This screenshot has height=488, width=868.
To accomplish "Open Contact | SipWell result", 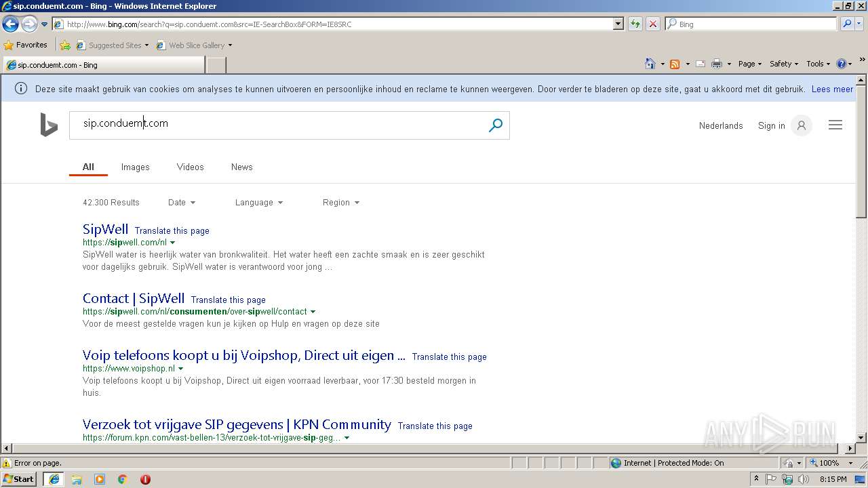I will click(134, 298).
